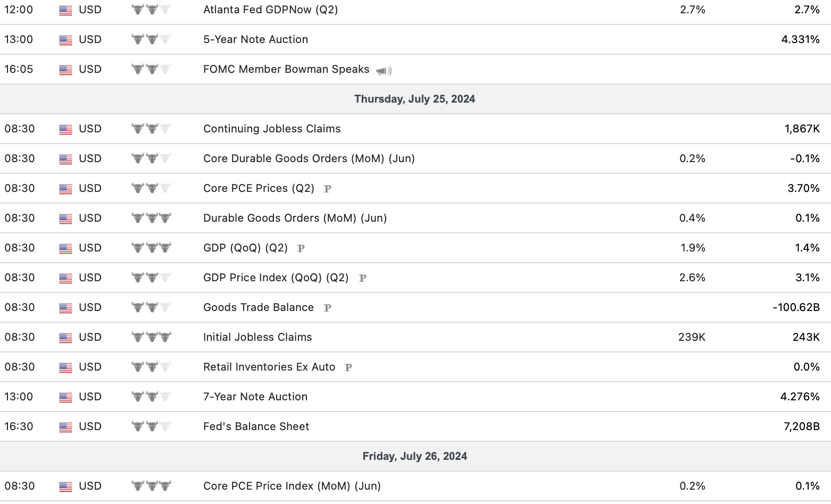Open the 5-Year Note Auction event
Screen dimensions: 831x504
point(255,39)
